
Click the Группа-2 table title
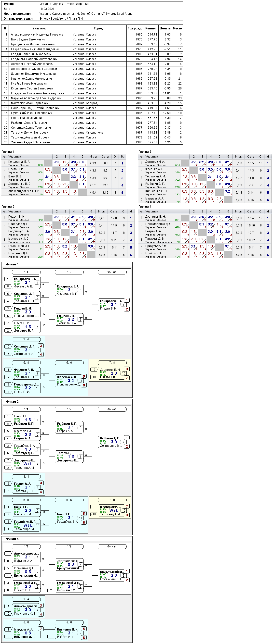[145, 152]
